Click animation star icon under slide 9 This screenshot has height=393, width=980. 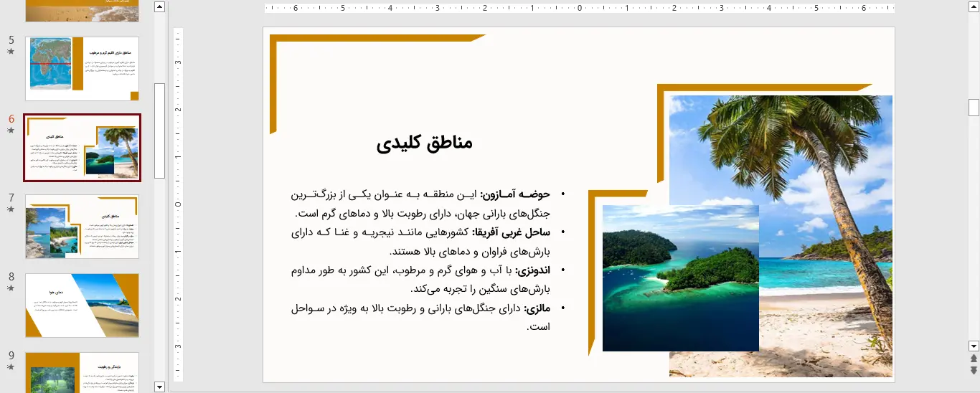(11, 367)
